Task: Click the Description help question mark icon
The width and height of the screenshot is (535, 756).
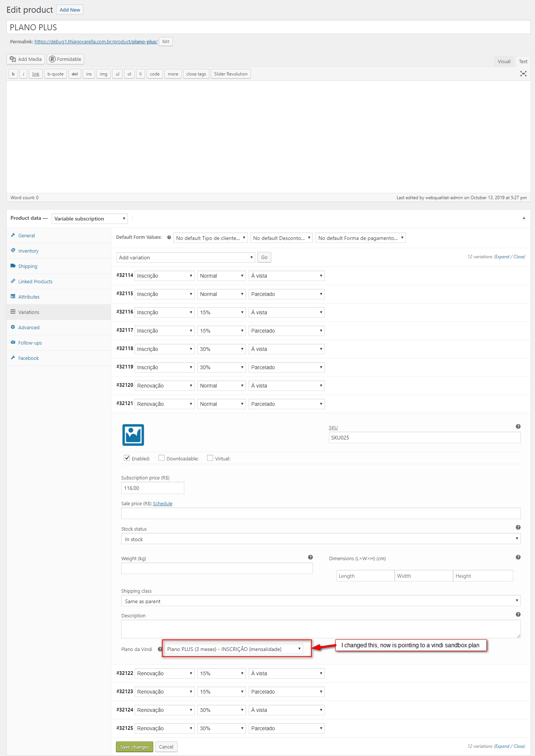Action: [x=518, y=614]
